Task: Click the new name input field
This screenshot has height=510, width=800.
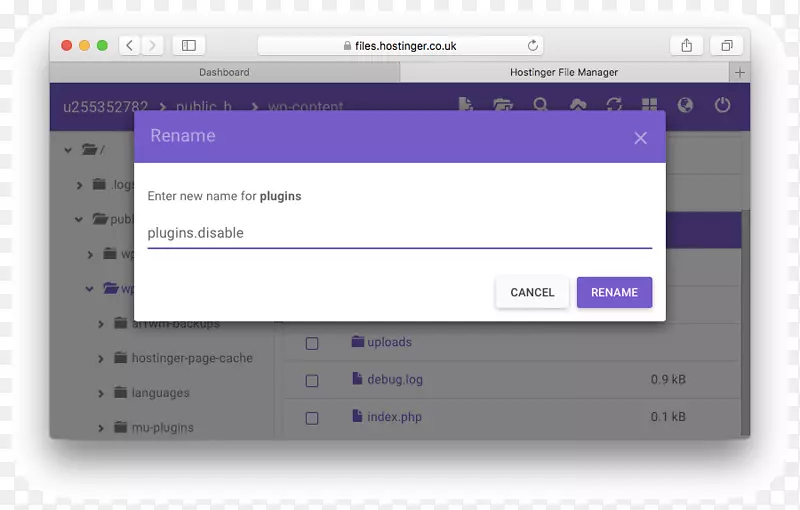Action: tap(399, 233)
